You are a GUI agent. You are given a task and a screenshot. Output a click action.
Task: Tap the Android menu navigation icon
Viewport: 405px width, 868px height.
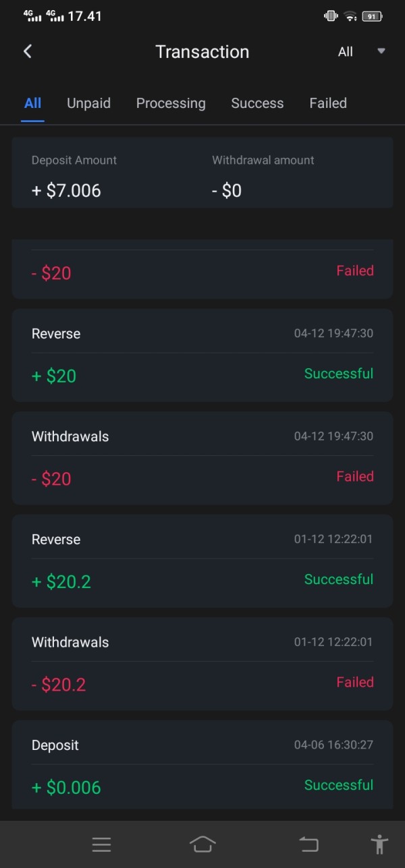(x=101, y=844)
